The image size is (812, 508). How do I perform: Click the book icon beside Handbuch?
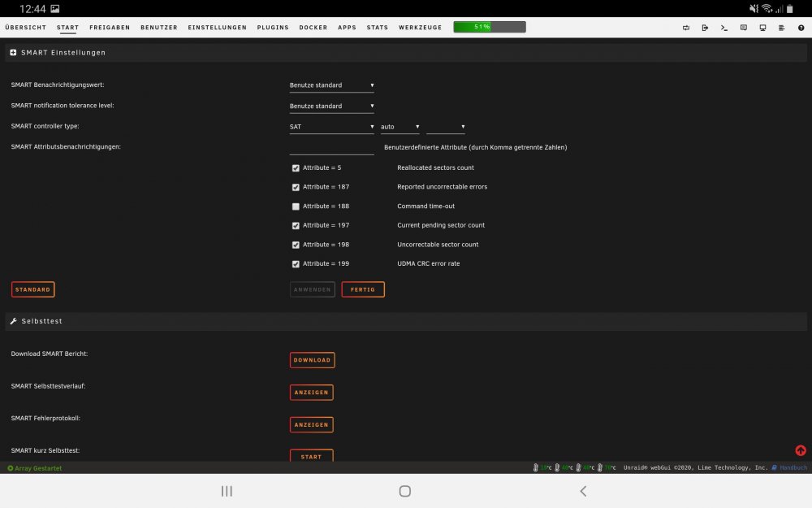point(774,467)
